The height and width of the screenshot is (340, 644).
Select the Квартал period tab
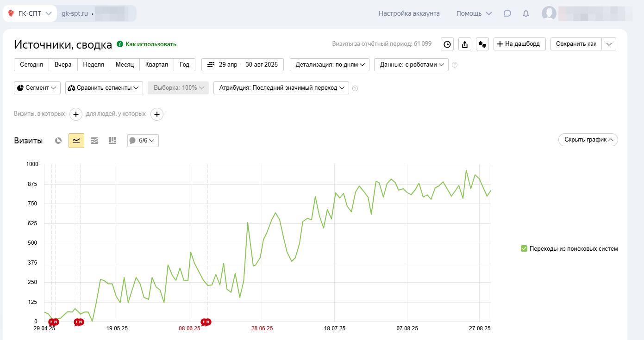click(156, 65)
